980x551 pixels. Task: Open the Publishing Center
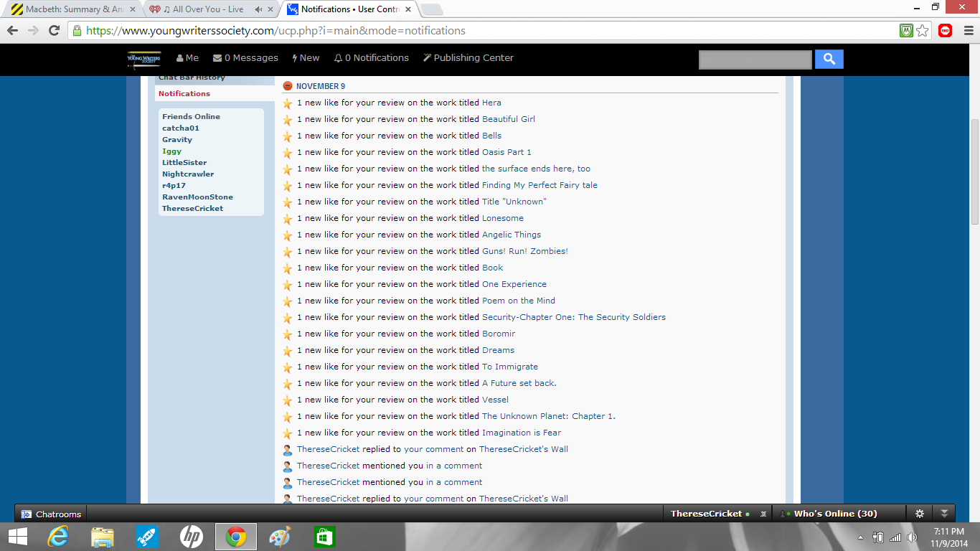click(x=468, y=58)
